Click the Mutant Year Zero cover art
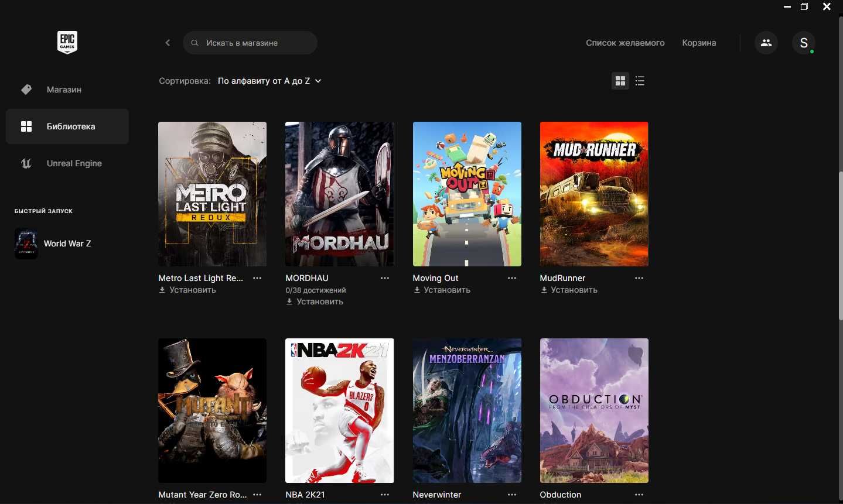This screenshot has height=504, width=843. (x=212, y=410)
